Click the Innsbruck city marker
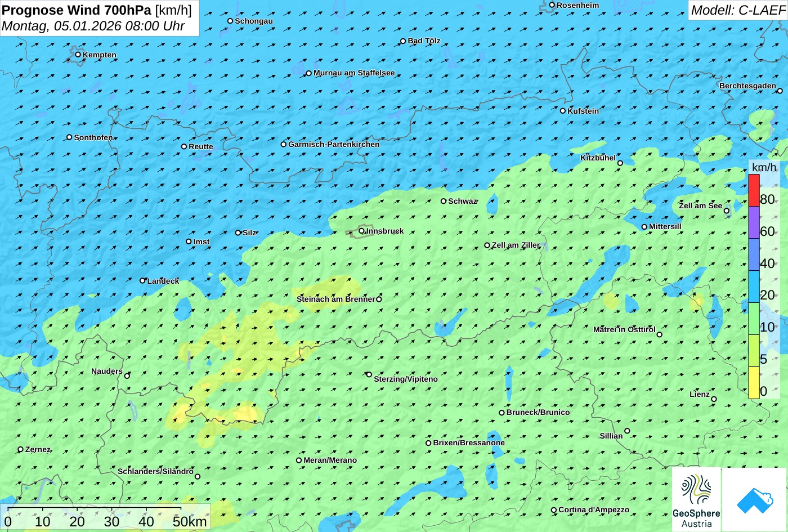This screenshot has height=532, width=788. pos(361,231)
